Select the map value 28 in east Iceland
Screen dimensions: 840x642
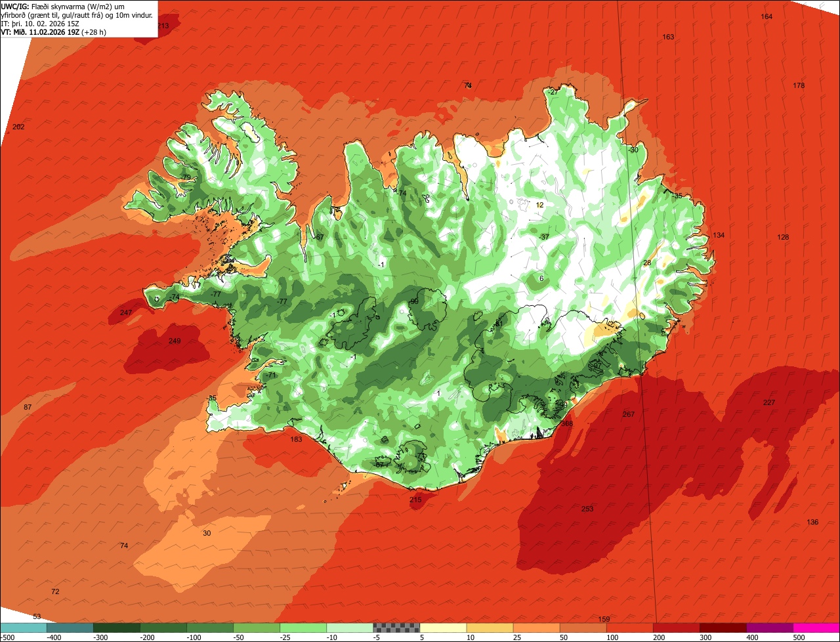[647, 263]
